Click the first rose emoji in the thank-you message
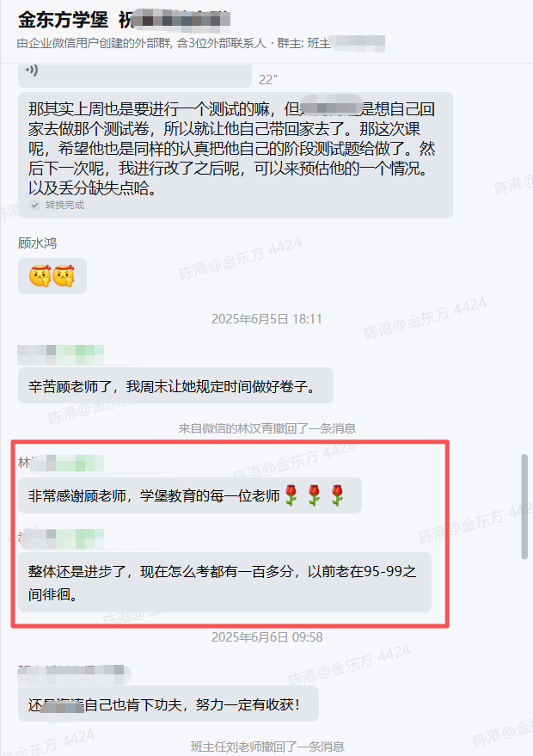This screenshot has width=533, height=756. 291,495
